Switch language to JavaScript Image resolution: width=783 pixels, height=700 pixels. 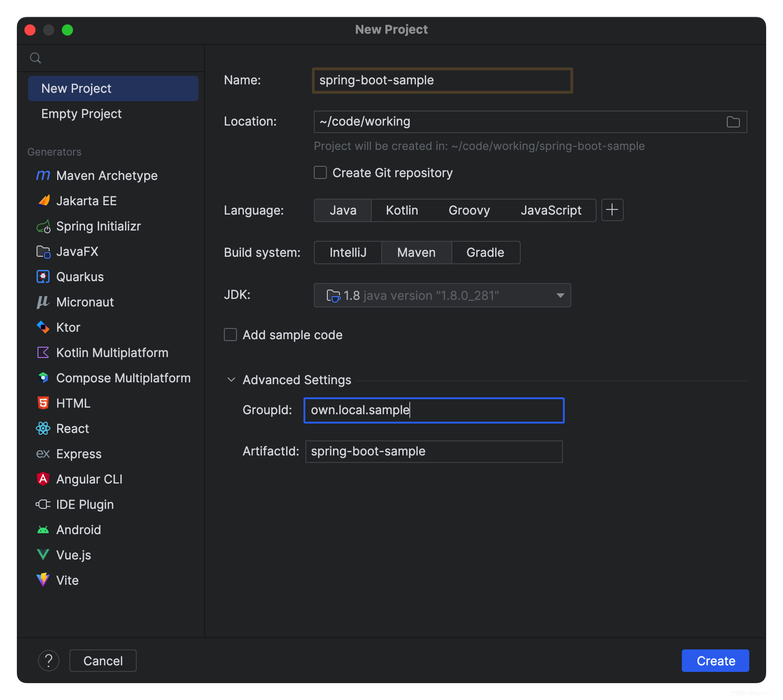[x=551, y=210]
